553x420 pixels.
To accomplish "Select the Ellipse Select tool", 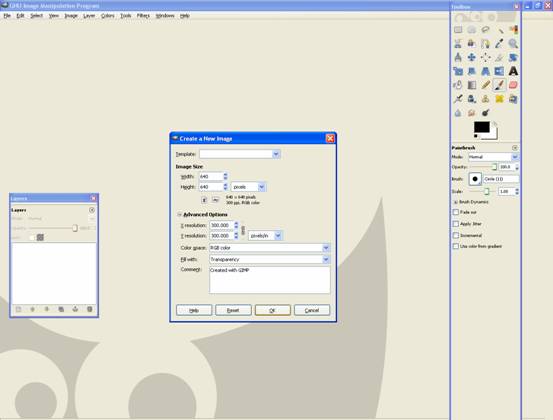I will 472,30.
